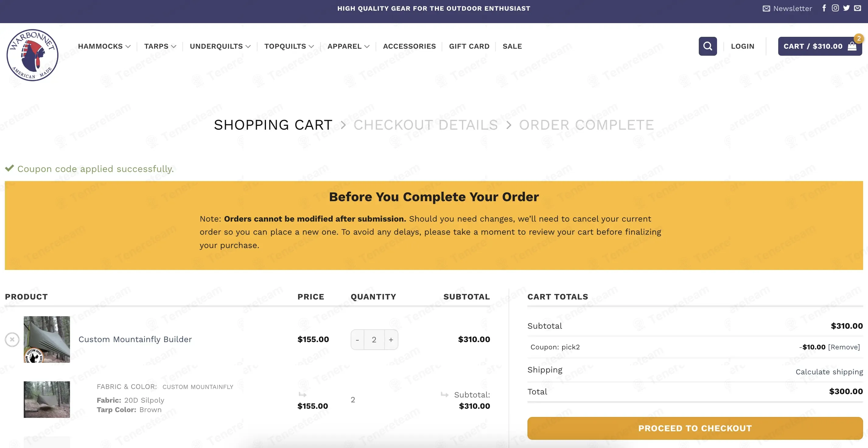
Task: Open the Sale menu item
Action: click(x=512, y=46)
